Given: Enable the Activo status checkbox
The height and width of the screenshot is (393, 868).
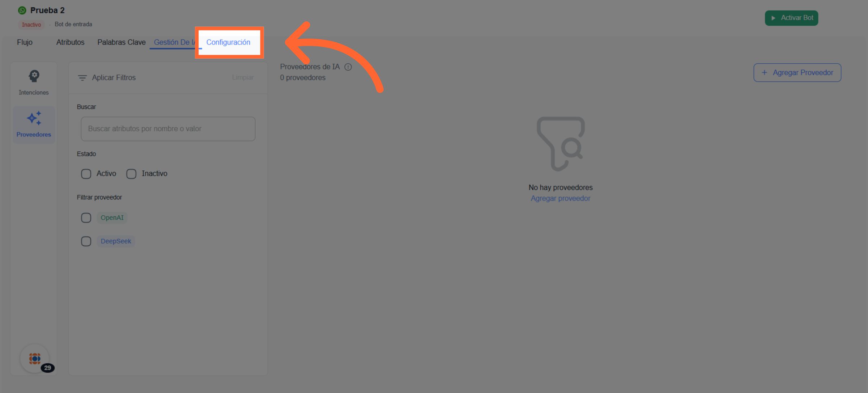Looking at the screenshot, I should click(x=86, y=174).
